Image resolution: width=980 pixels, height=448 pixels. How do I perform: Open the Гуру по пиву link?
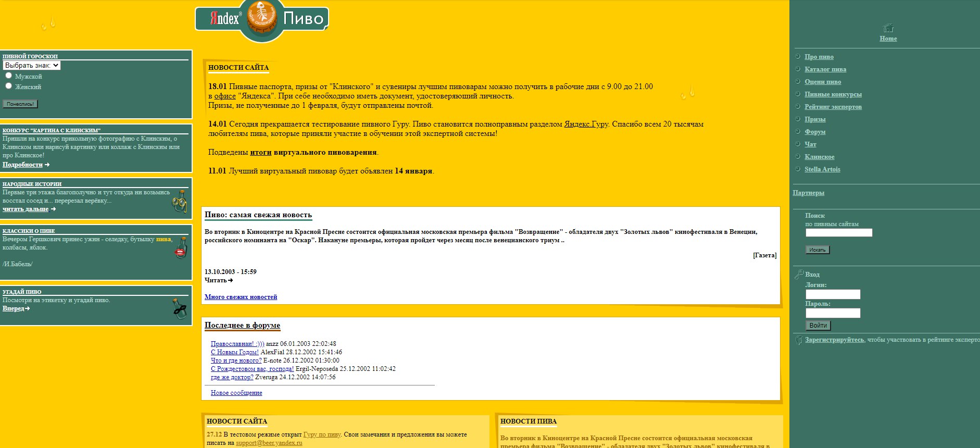pos(322,434)
